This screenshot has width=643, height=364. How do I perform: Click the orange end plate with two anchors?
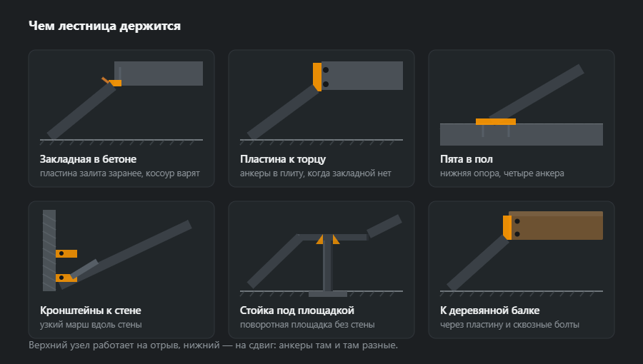point(317,76)
